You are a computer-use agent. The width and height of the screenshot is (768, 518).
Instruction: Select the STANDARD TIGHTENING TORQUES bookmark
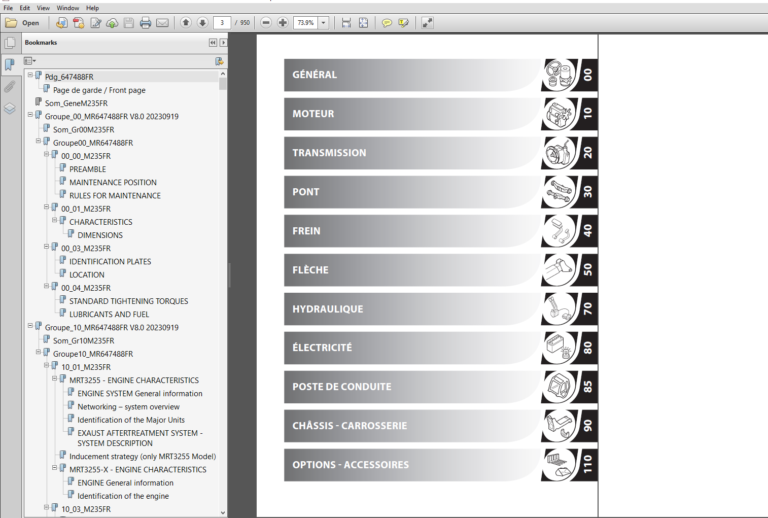pos(128,301)
